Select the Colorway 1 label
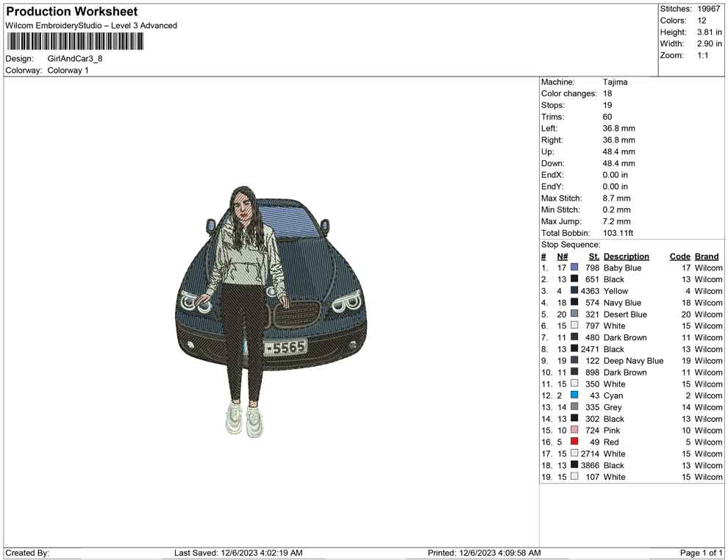Screen dimensions: 728x560 pos(69,71)
